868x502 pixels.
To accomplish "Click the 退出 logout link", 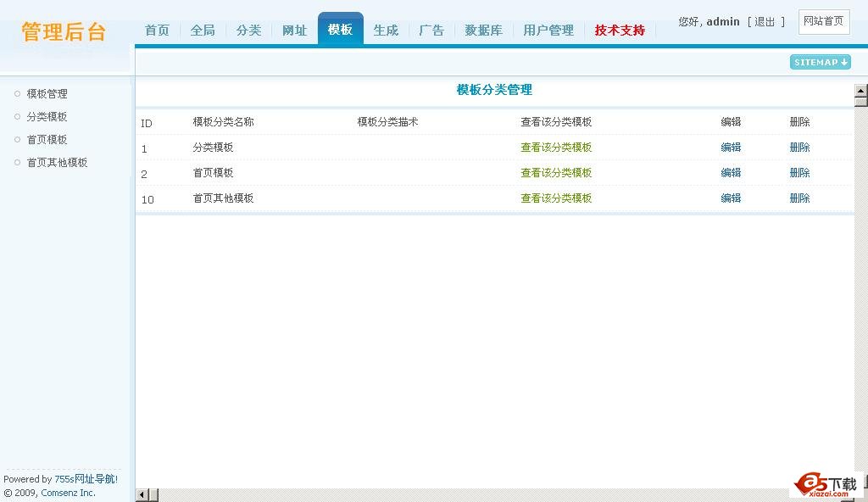I will [x=765, y=21].
